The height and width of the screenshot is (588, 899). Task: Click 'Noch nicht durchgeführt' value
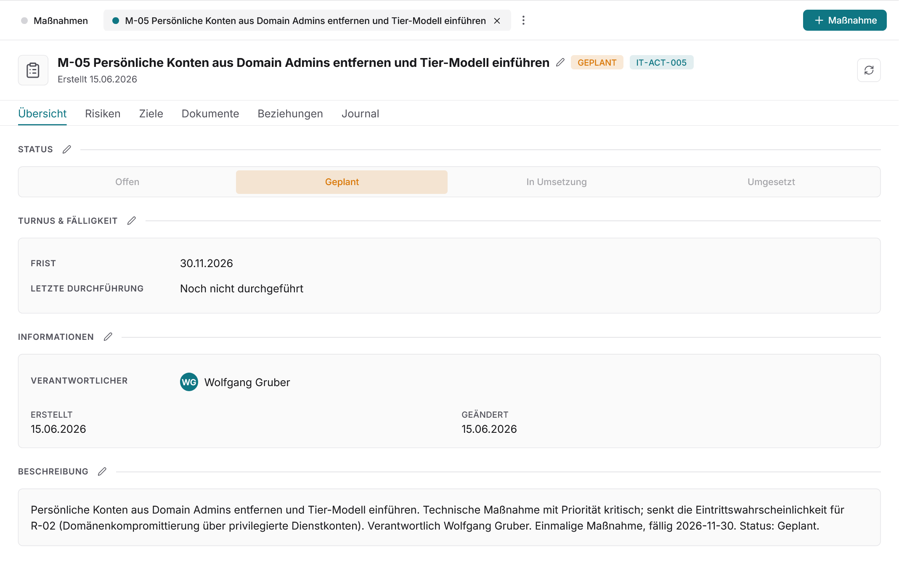coord(241,289)
